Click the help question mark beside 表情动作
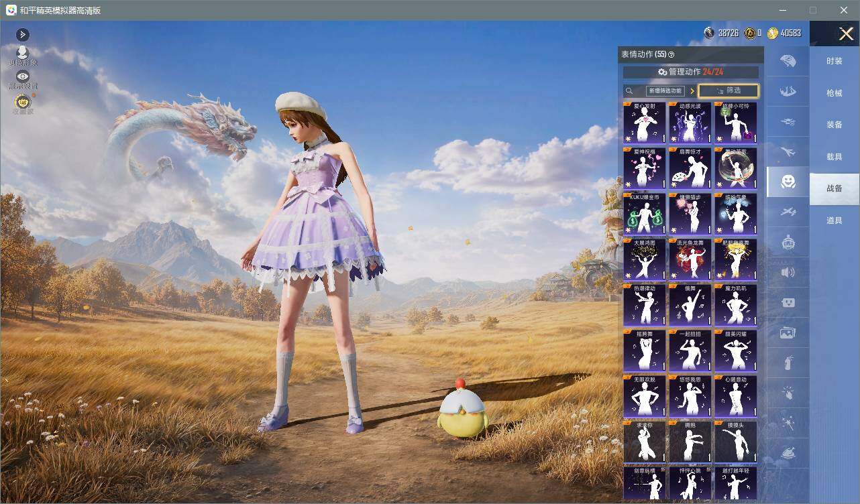The image size is (860, 504). tap(671, 54)
